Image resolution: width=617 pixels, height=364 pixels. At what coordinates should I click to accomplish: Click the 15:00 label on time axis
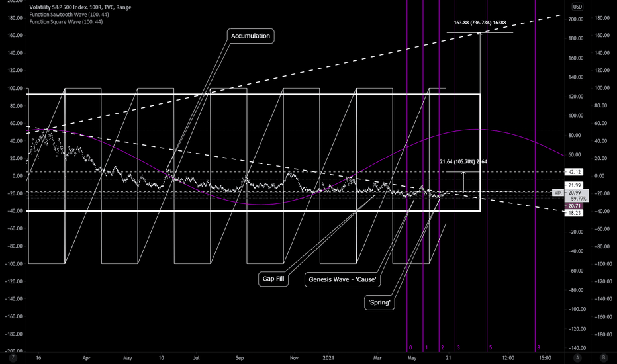pos(545,358)
